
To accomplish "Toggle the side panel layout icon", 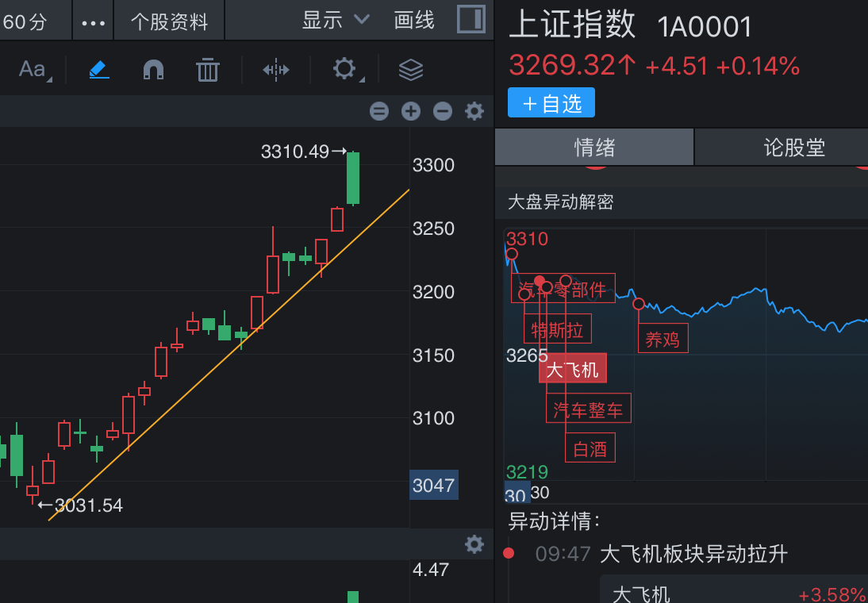I will click(x=471, y=19).
